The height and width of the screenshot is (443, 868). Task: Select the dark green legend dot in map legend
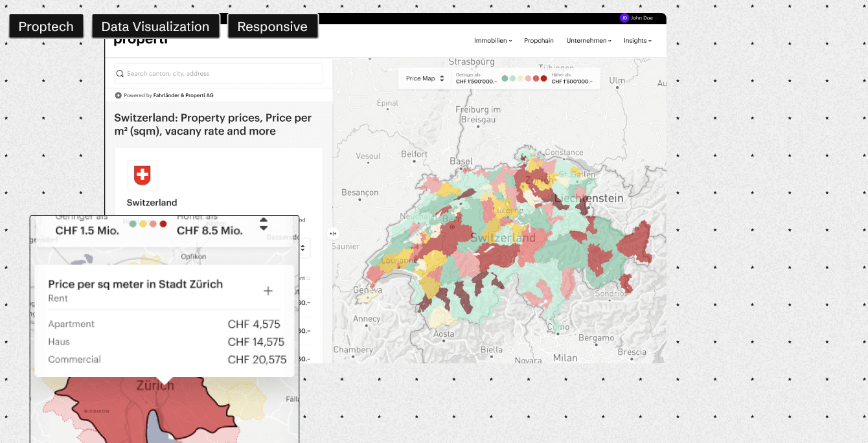point(505,78)
